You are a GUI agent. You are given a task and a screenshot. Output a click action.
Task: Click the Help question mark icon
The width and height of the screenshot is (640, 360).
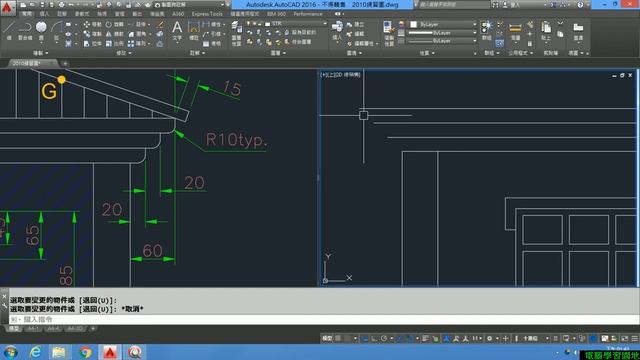tap(580, 5)
